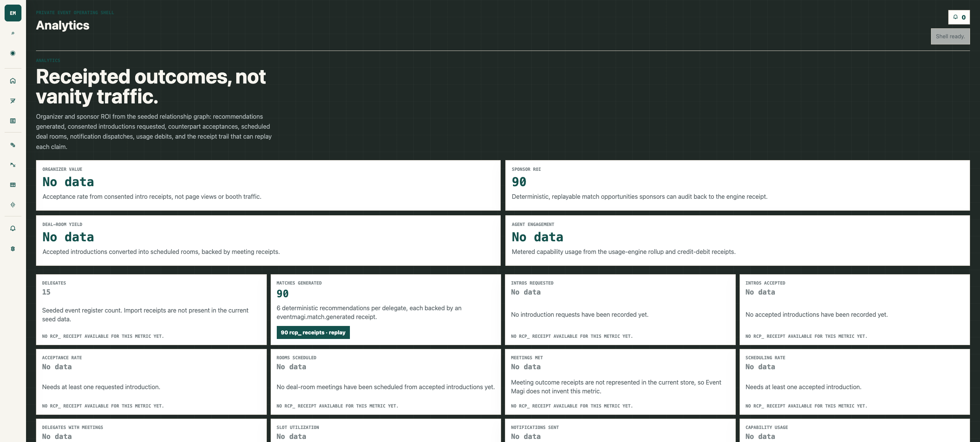Click the Rooms Scheduled label
980x442 pixels.
coord(296,358)
